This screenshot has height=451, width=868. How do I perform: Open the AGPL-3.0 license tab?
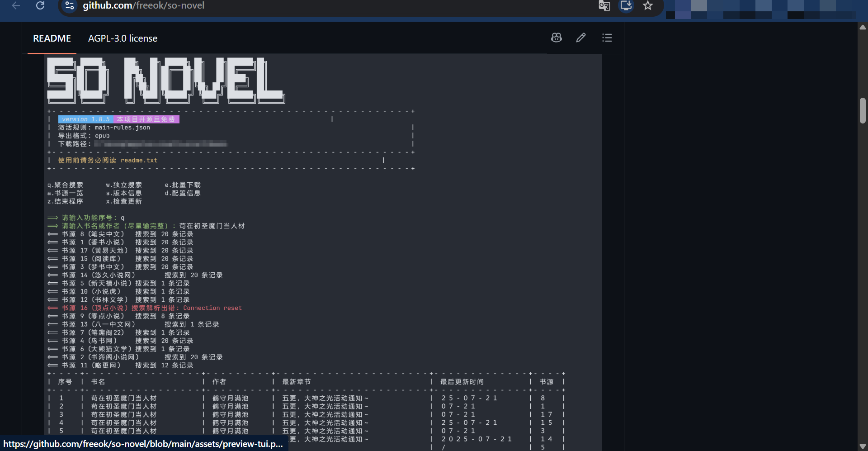click(123, 38)
